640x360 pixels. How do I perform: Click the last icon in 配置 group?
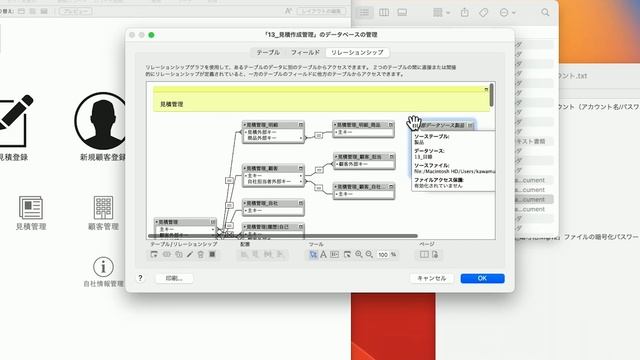[x=280, y=254]
